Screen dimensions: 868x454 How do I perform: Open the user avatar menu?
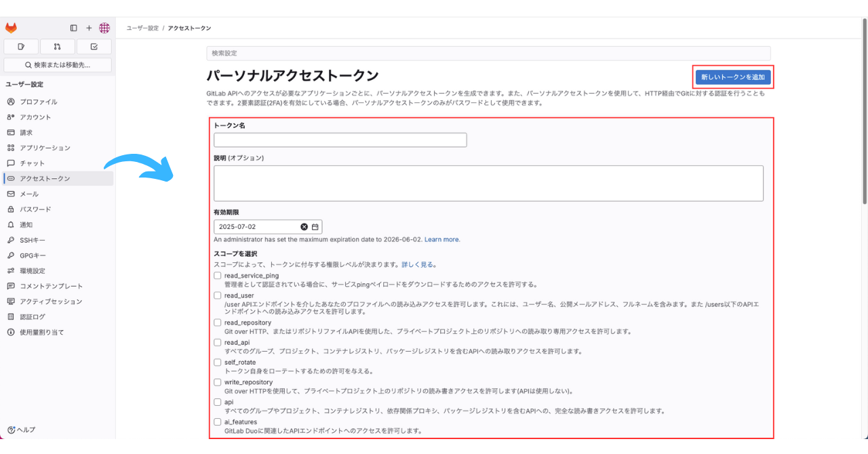tap(104, 28)
